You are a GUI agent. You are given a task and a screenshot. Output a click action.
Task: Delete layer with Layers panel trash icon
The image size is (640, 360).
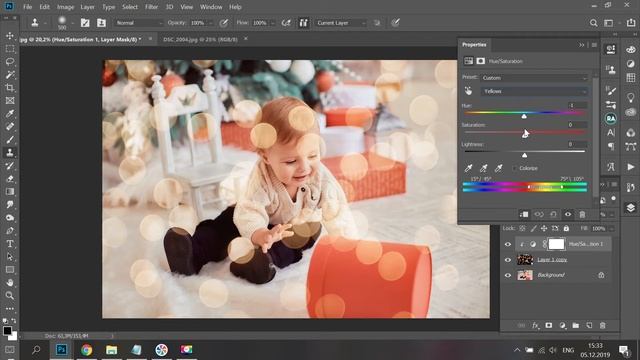pos(603,326)
